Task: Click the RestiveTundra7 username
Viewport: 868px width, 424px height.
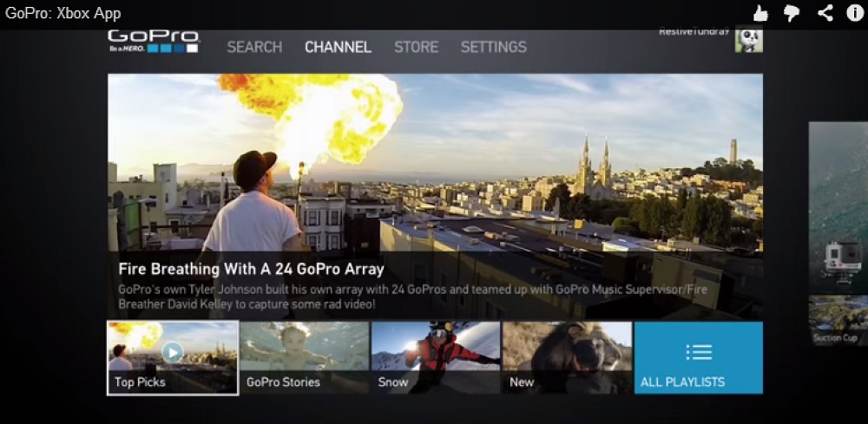Action: (694, 33)
